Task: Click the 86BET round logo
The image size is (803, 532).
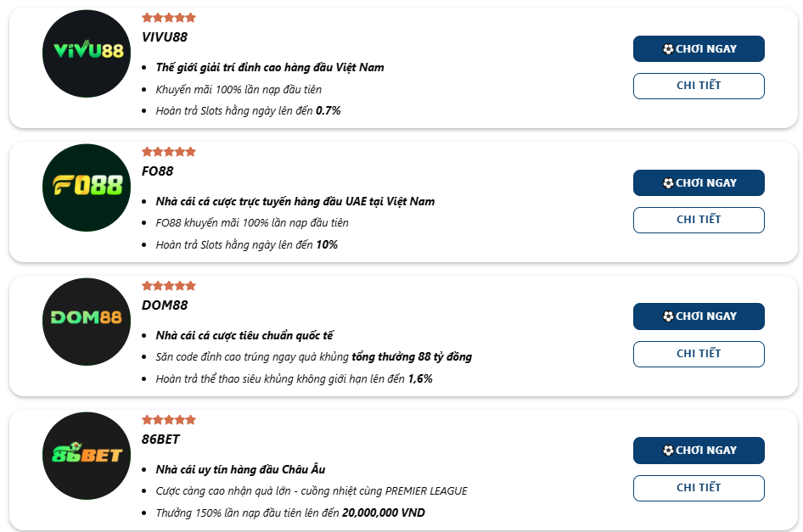Action: coord(87,456)
